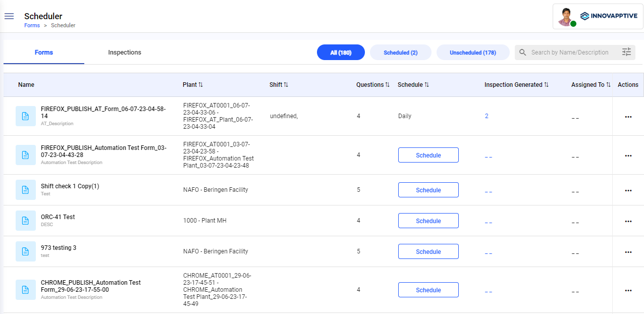Select the All (180) filter chip
Viewport: 644px width, 314px height.
point(341,53)
